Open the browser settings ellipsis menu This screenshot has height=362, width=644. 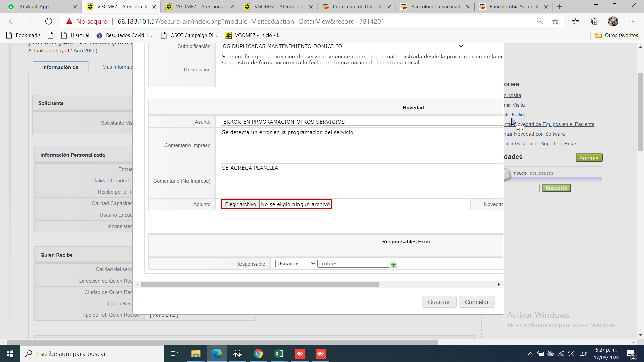point(632,21)
